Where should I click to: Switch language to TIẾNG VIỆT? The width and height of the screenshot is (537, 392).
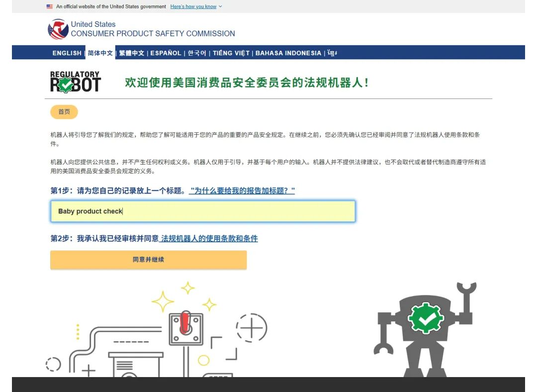pyautogui.click(x=231, y=53)
